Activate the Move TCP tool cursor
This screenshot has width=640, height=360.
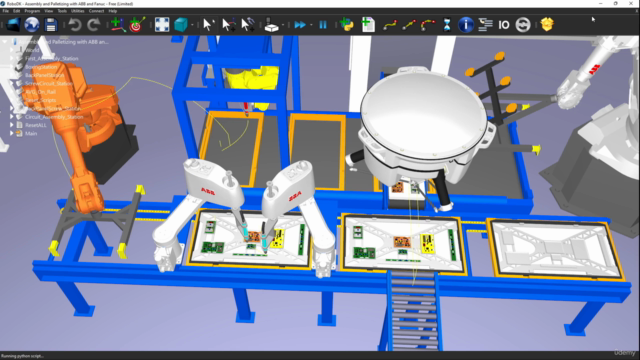(x=248, y=25)
